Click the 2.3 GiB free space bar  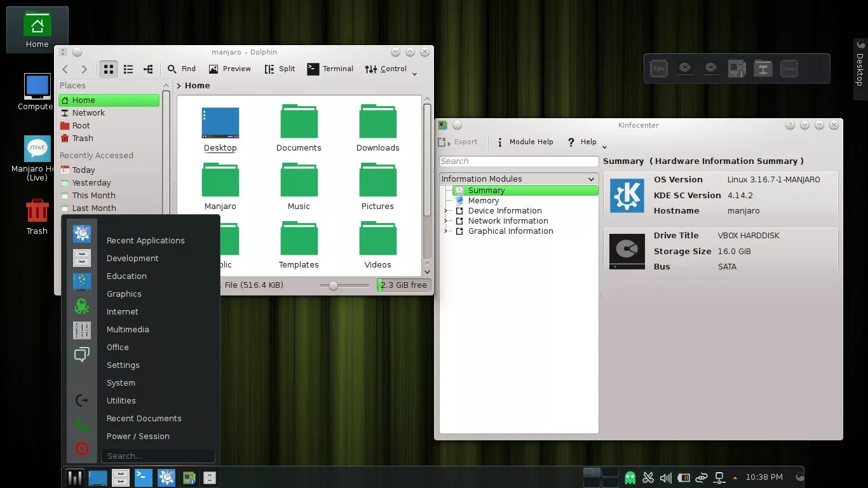[x=403, y=285]
